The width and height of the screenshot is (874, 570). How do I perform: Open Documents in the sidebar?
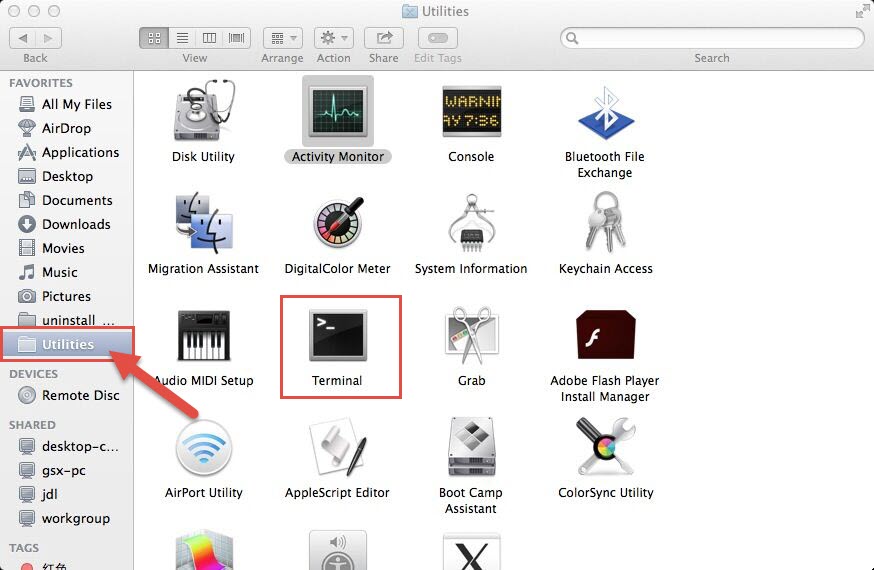point(67,200)
